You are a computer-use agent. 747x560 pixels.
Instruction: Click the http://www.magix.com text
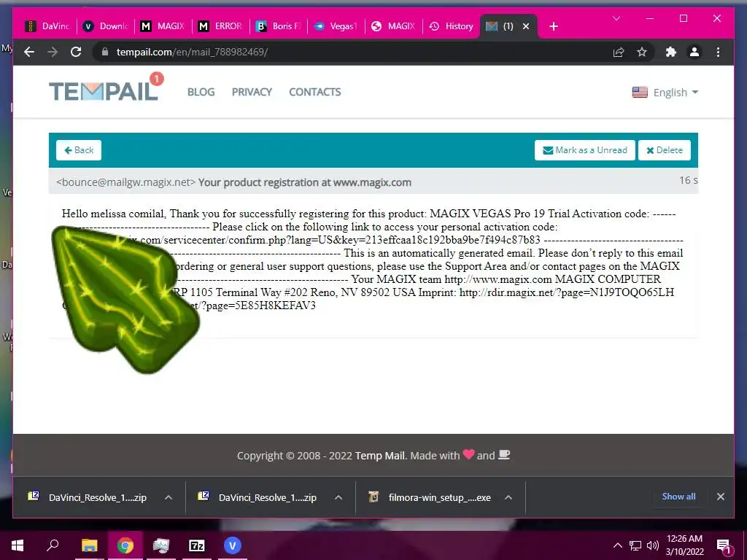point(498,279)
